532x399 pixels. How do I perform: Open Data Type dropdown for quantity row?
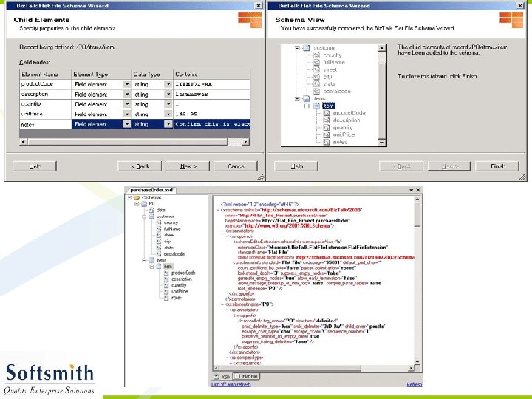point(168,104)
